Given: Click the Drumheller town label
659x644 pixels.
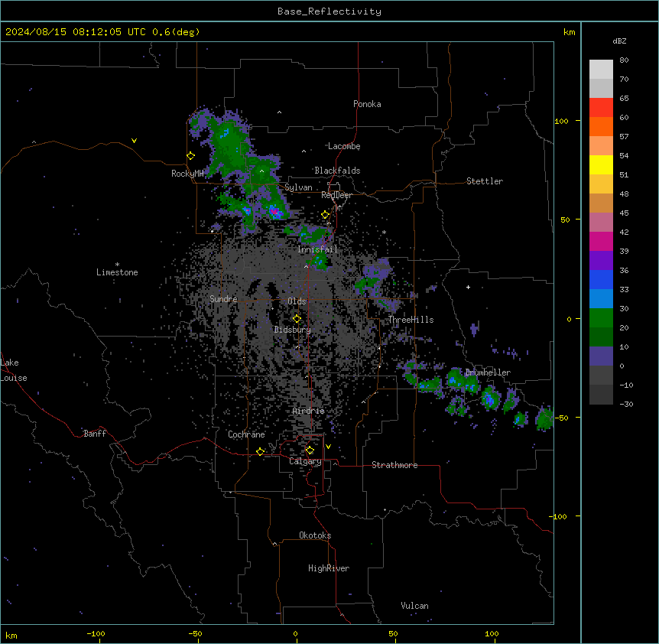Looking at the screenshot, I should pyautogui.click(x=488, y=372).
